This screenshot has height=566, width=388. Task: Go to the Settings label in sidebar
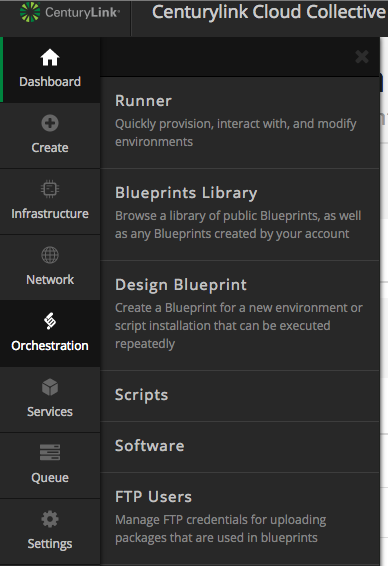(x=50, y=544)
